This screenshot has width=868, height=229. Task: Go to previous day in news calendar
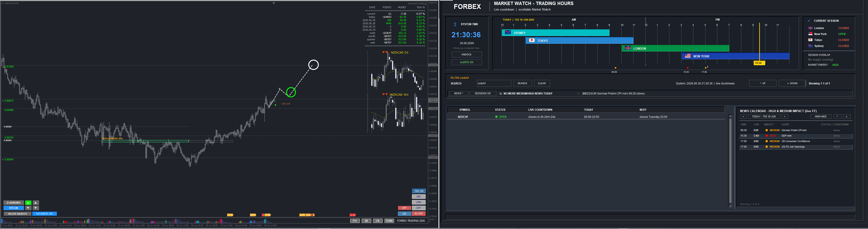(x=743, y=117)
